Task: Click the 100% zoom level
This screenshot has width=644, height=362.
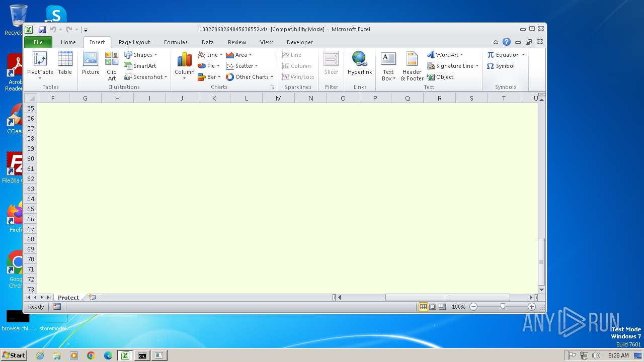Action: point(458,307)
